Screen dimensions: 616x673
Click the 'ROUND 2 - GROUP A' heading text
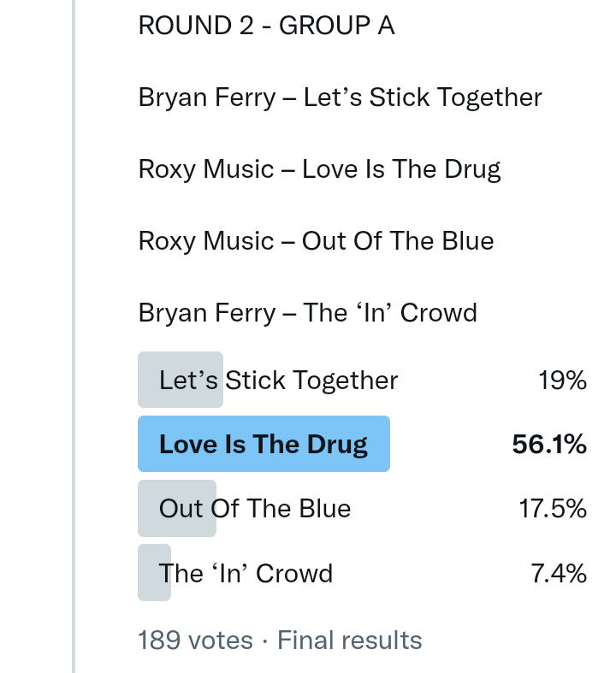(x=266, y=26)
